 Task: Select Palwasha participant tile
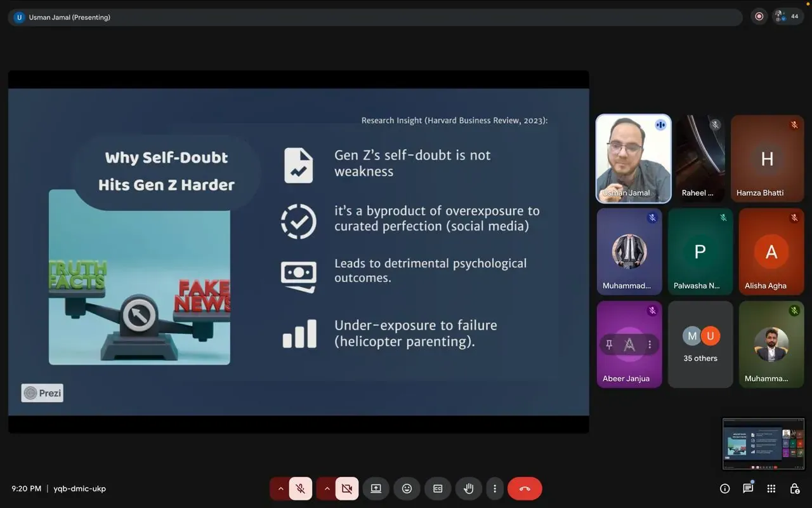tap(700, 251)
